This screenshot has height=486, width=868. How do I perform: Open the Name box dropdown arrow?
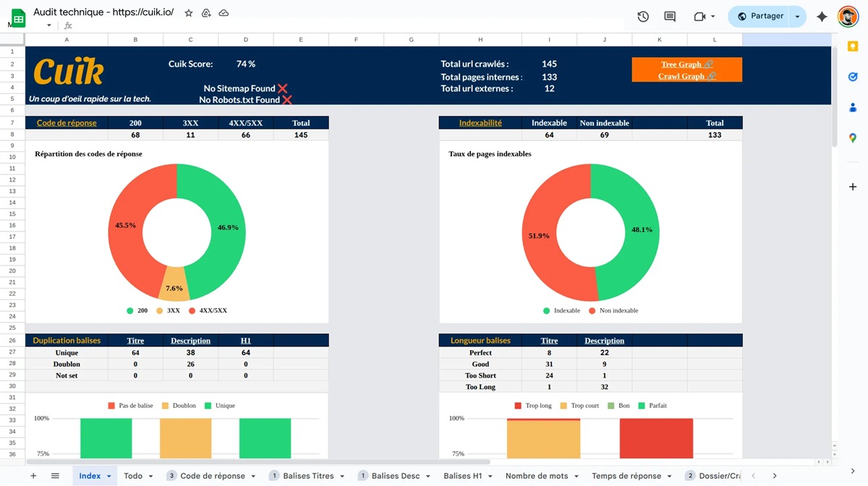[49, 25]
